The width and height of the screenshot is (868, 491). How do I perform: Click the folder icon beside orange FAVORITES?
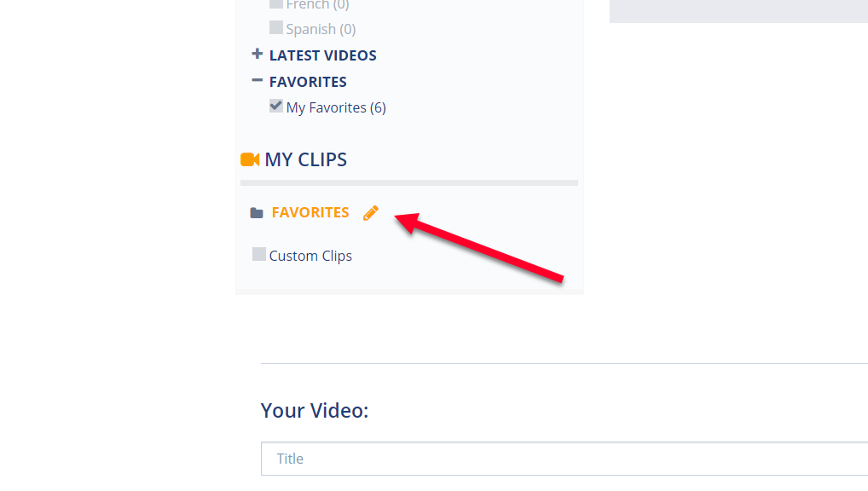coord(257,213)
